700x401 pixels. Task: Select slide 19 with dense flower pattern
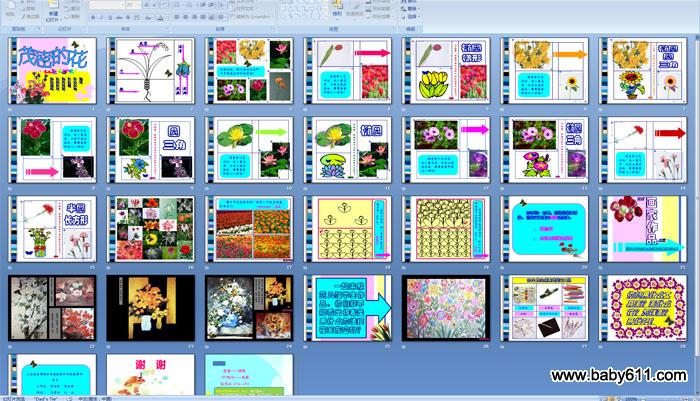click(x=446, y=229)
